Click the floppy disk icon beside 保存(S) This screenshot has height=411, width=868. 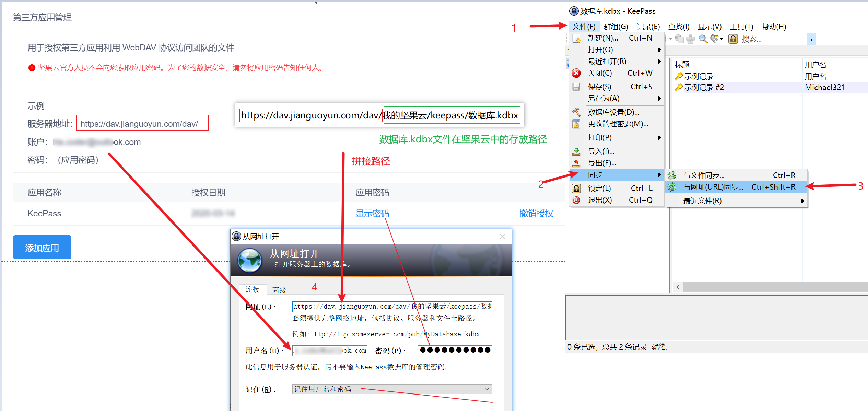pos(576,87)
